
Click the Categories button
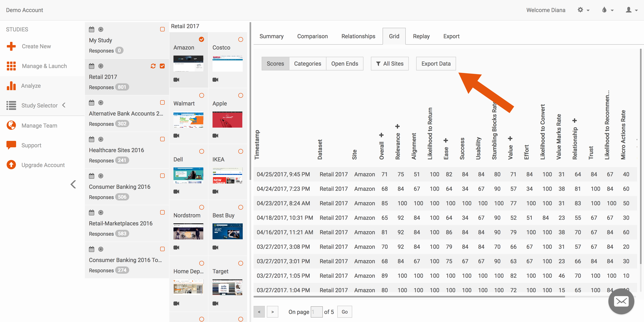(308, 64)
